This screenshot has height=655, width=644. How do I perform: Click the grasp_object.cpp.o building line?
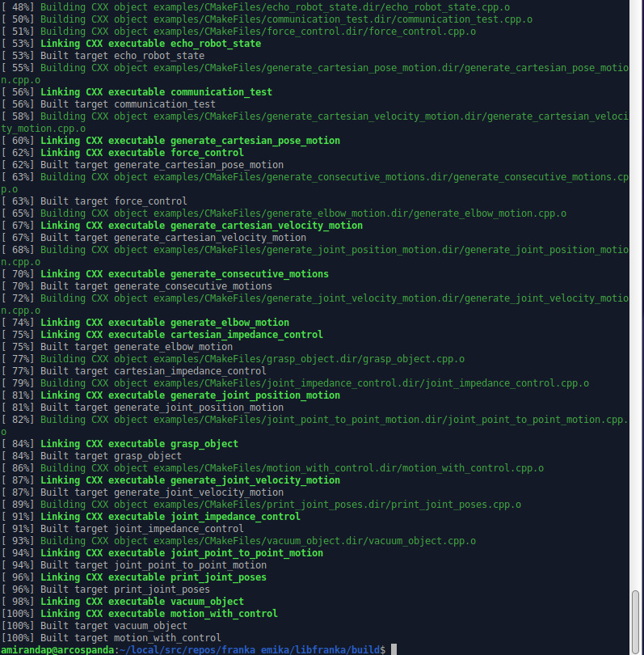point(252,359)
